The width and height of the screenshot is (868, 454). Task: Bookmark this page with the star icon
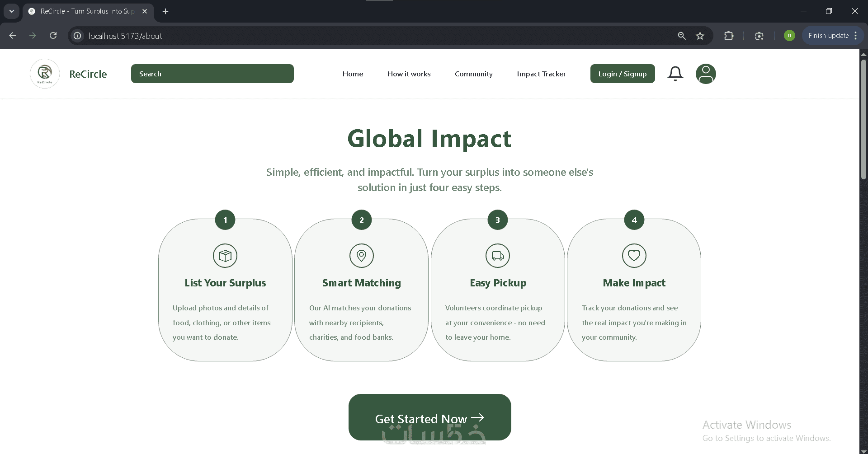click(x=700, y=36)
